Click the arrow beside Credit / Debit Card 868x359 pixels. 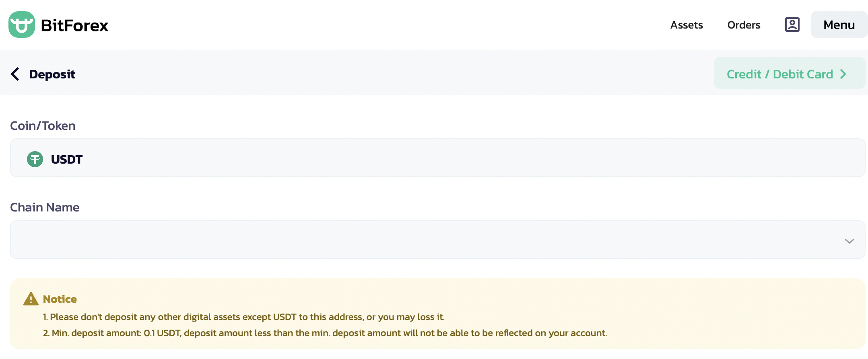pos(843,74)
